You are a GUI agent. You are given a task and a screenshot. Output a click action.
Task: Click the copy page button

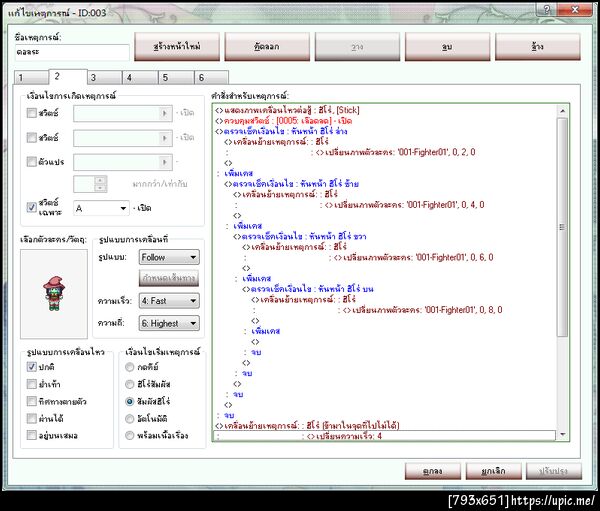point(267,47)
